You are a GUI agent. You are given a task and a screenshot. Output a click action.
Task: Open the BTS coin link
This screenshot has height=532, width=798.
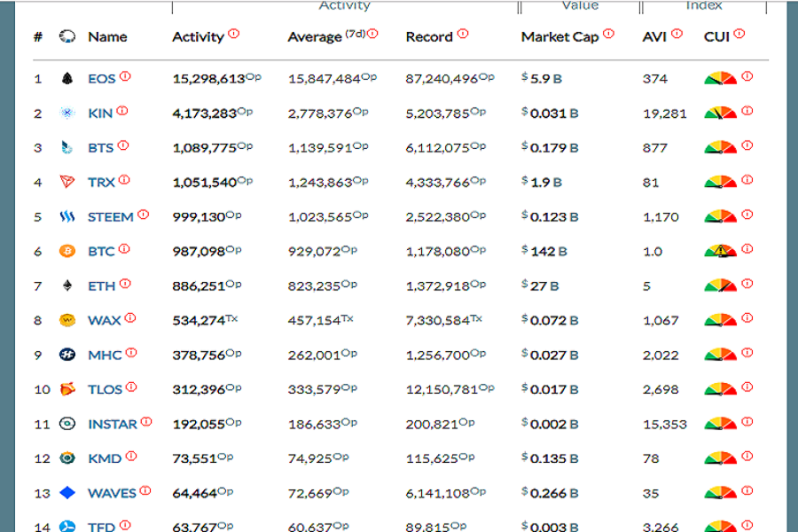(101, 148)
